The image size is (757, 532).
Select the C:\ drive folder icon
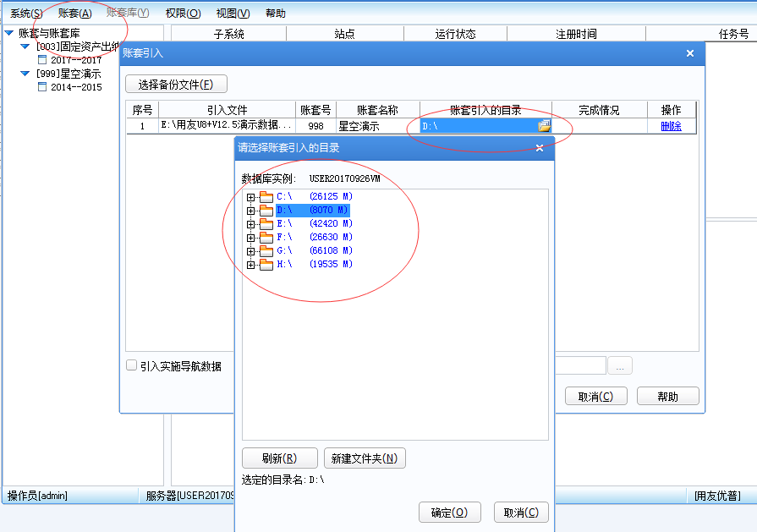[x=266, y=197]
